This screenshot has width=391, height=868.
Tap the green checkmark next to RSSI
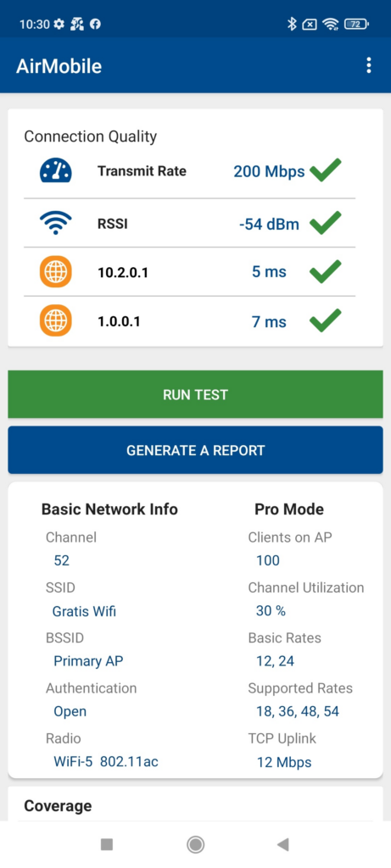click(x=325, y=223)
